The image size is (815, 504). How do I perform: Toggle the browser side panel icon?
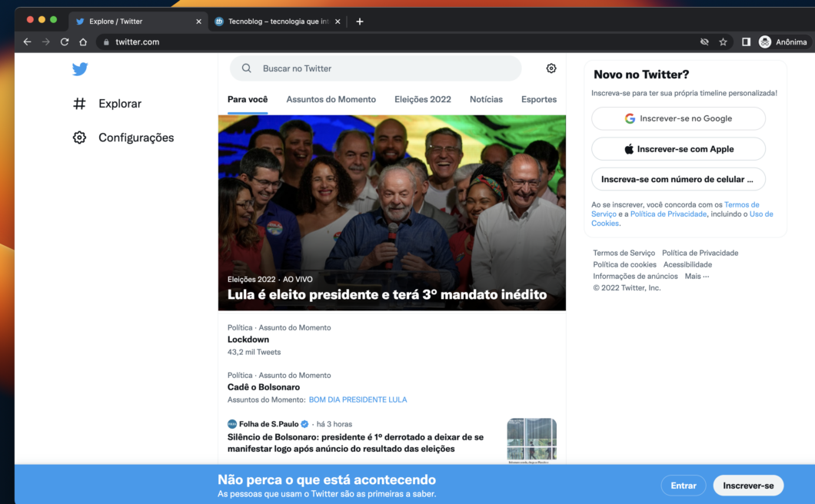pos(746,41)
